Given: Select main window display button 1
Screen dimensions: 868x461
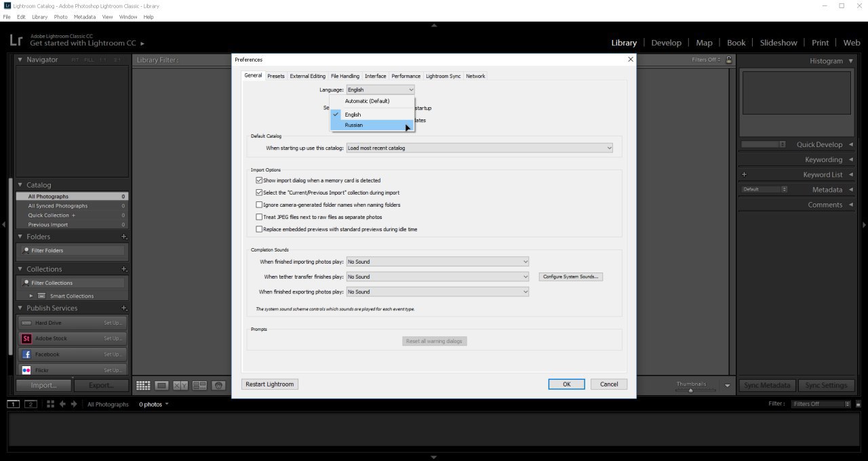Looking at the screenshot, I should pyautogui.click(x=13, y=404).
